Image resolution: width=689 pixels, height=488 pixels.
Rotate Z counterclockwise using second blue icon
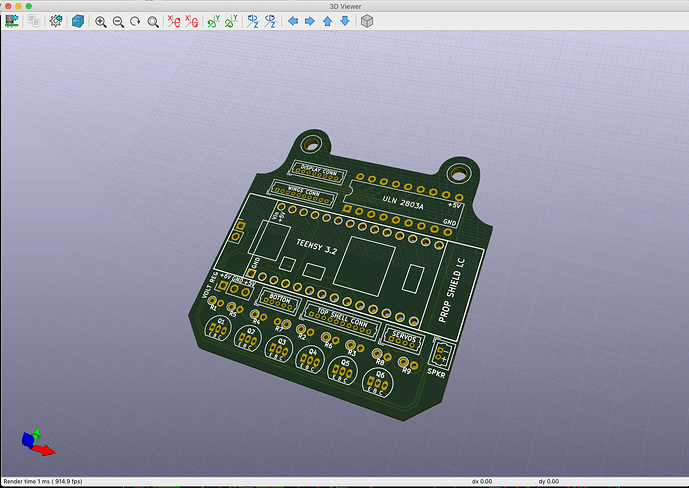(x=270, y=21)
